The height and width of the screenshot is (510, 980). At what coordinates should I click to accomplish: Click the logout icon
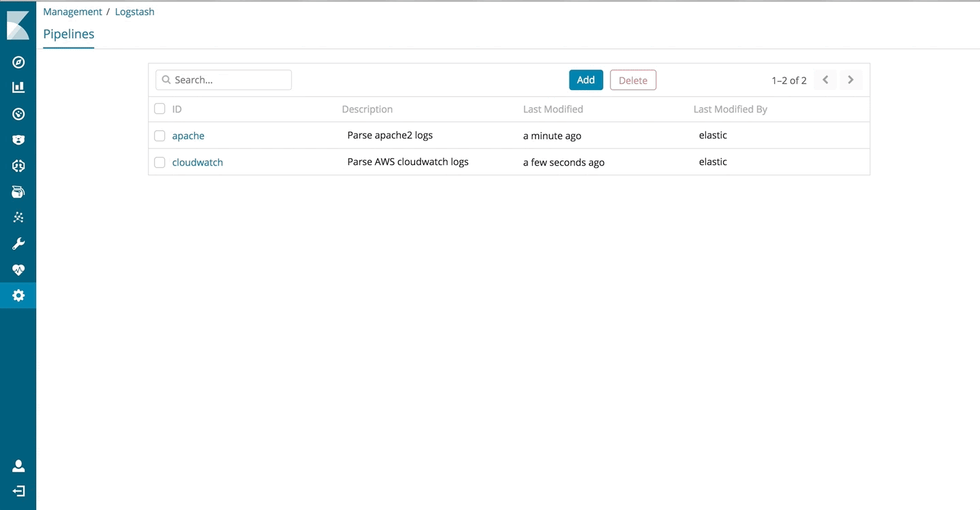[x=18, y=491]
